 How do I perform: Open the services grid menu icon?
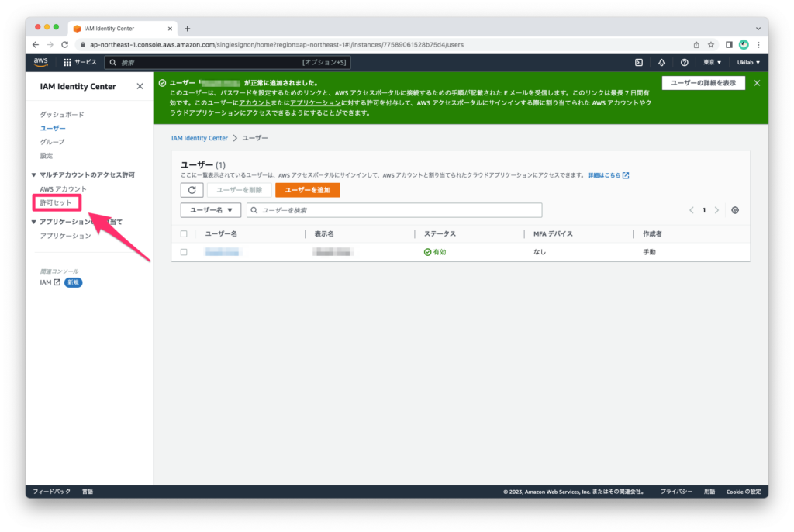67,62
